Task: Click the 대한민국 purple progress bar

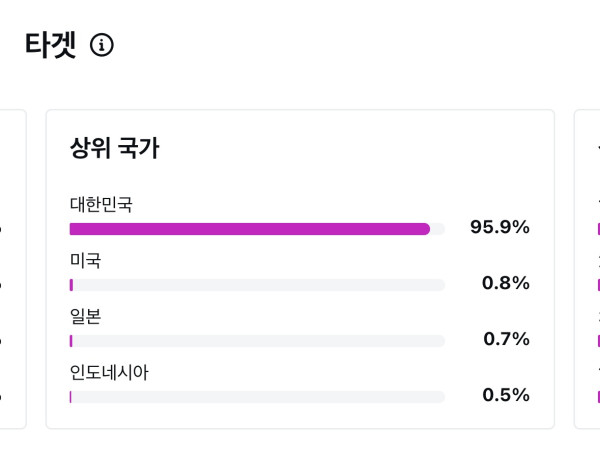Action: coord(250,229)
